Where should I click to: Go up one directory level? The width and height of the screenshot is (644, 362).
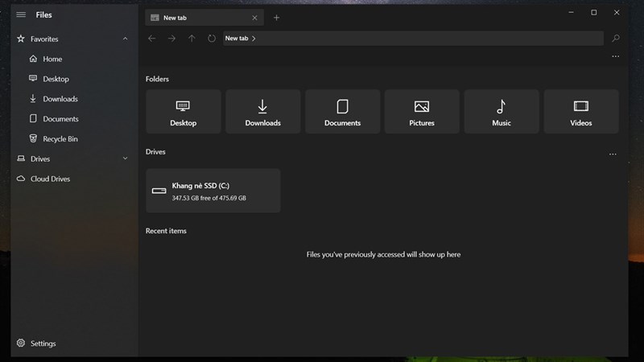192,38
